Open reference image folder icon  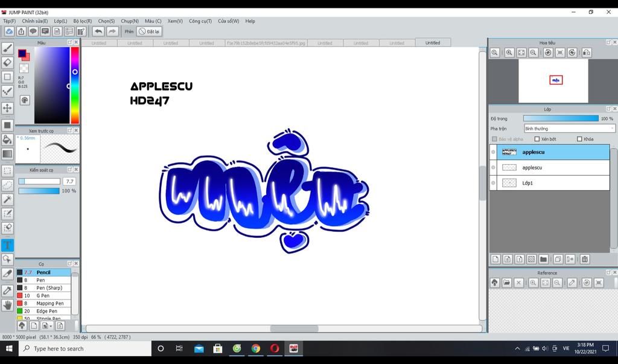click(506, 283)
